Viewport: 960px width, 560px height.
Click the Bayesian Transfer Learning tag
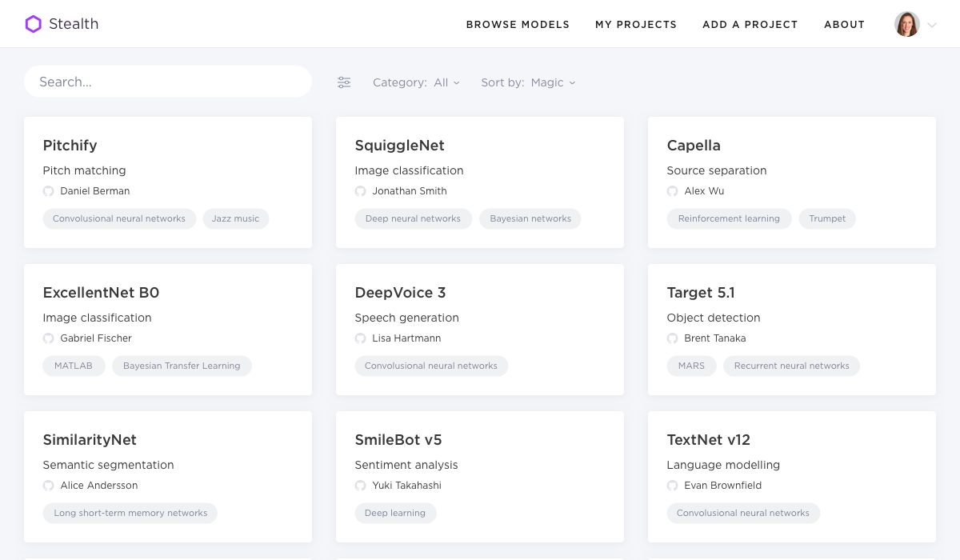tap(182, 366)
